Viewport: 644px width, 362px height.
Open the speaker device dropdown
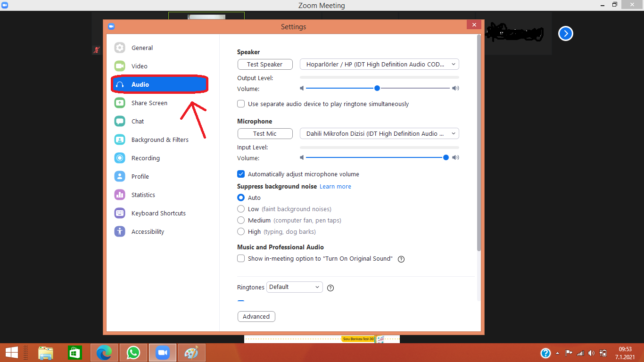tap(380, 64)
